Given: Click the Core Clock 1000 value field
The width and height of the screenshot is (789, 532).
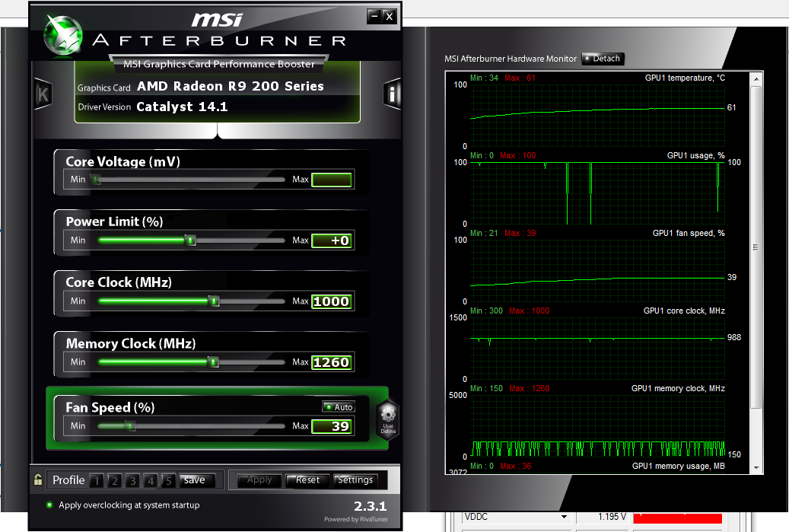Looking at the screenshot, I should tap(332, 301).
